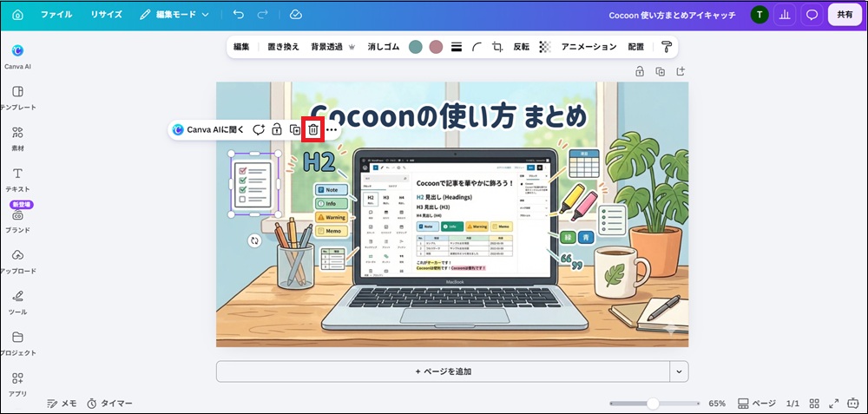
Task: Open the corner rounding icon
Action: 477,47
